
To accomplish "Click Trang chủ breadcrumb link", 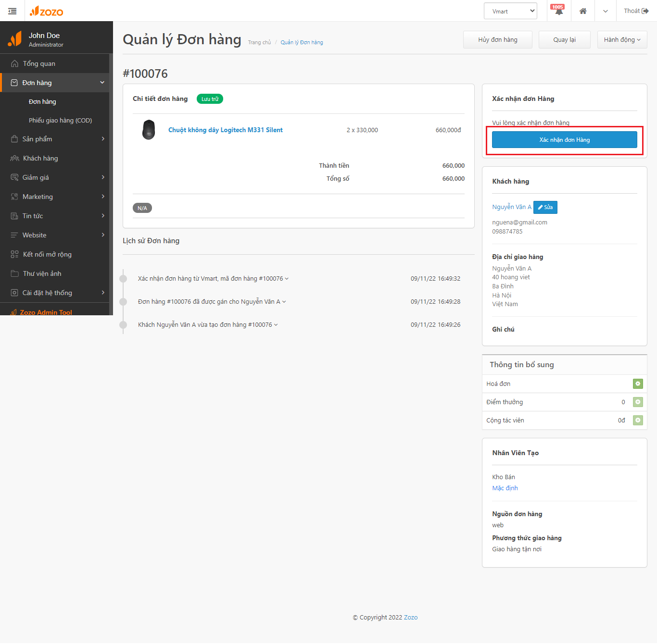I will [259, 42].
